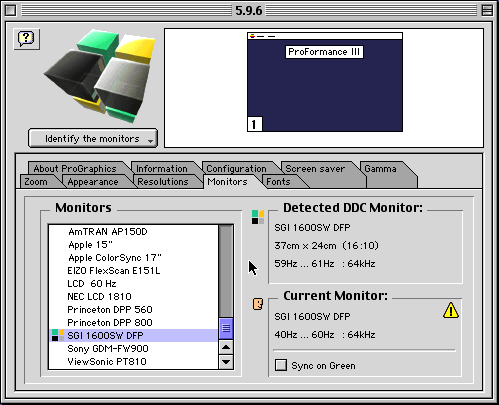Image resolution: width=499 pixels, height=405 pixels.
Task: Click scroll up arrow of monitor list
Action: (226, 347)
